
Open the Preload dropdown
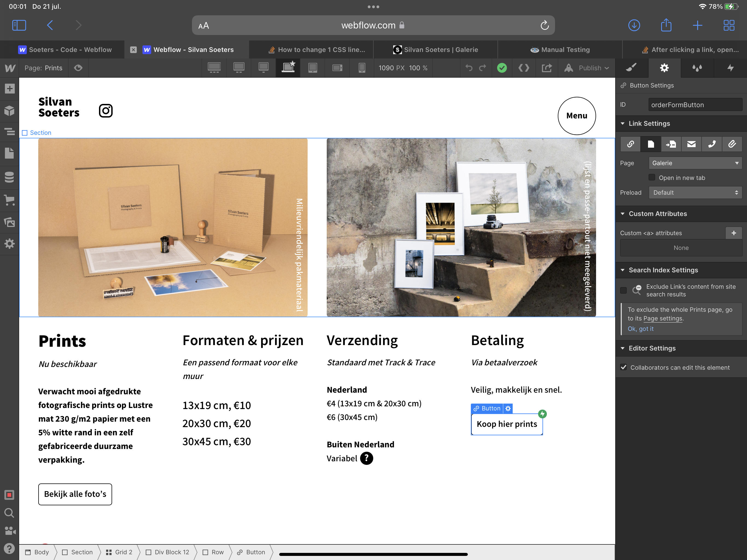click(695, 192)
